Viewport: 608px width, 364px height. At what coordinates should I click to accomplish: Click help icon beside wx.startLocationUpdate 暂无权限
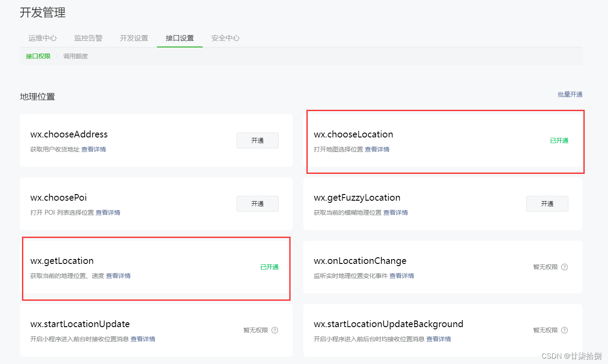[275, 330]
